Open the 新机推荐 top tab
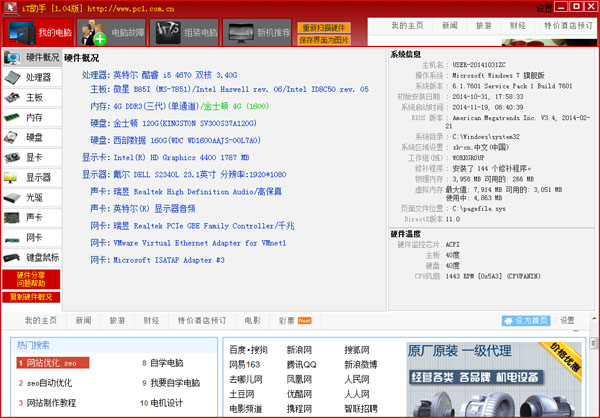 (260, 33)
